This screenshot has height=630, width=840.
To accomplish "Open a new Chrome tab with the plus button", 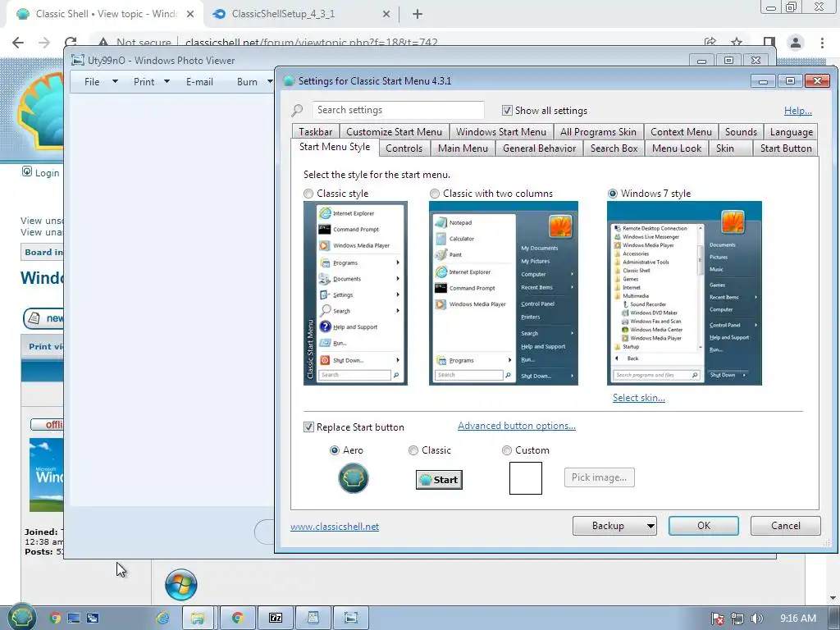I will point(418,15).
